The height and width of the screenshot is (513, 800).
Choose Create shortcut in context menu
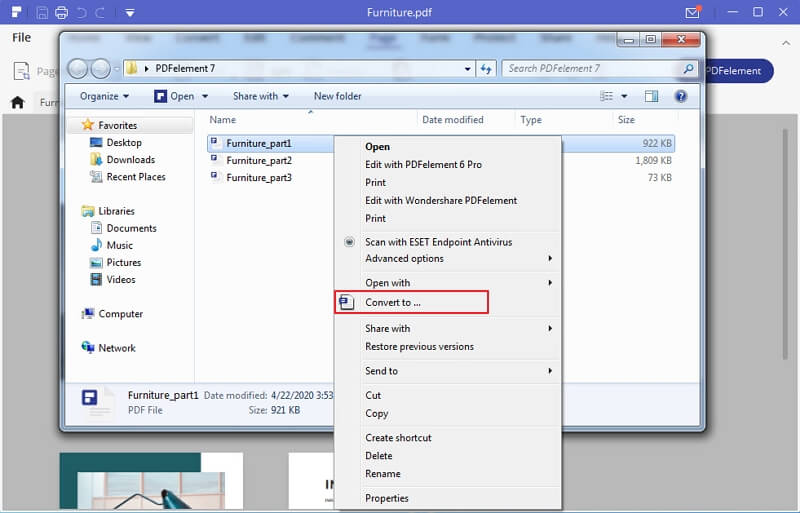[x=398, y=437]
